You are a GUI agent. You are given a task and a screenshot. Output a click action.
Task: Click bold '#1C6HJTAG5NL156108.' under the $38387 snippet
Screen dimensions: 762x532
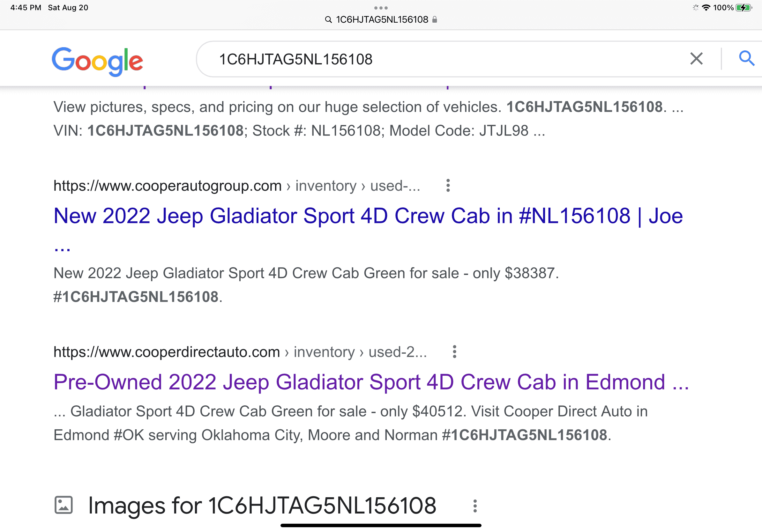point(138,297)
